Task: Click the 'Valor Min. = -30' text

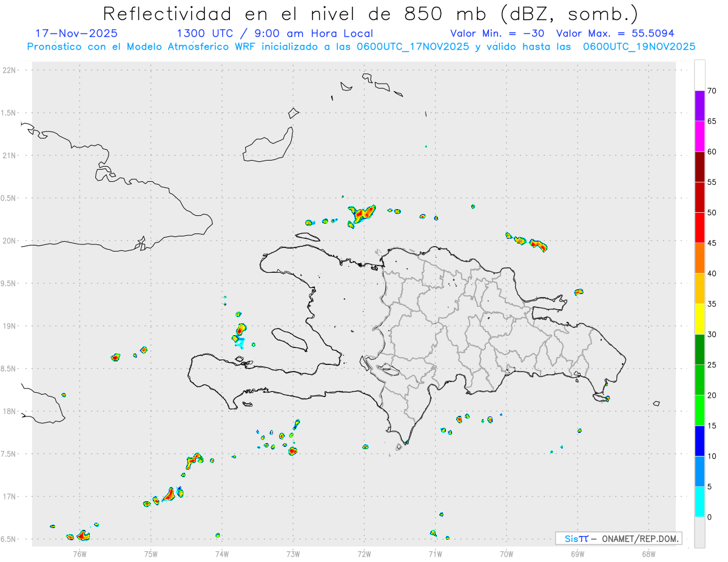Action: pyautogui.click(x=497, y=33)
